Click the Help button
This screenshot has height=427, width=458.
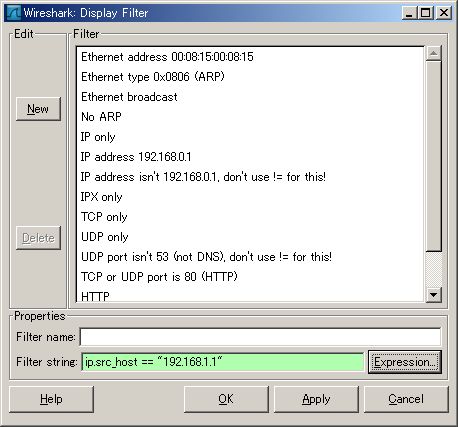[x=51, y=399]
